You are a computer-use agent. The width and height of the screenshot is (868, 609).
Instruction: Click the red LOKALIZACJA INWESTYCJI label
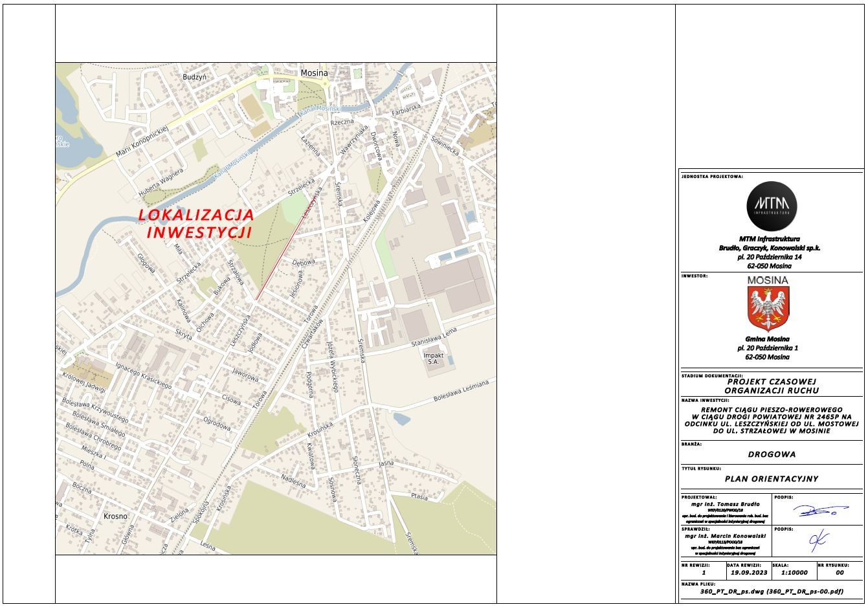click(x=195, y=223)
